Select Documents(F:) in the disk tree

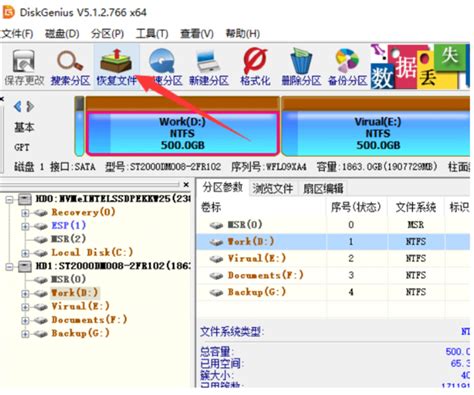click(x=89, y=320)
